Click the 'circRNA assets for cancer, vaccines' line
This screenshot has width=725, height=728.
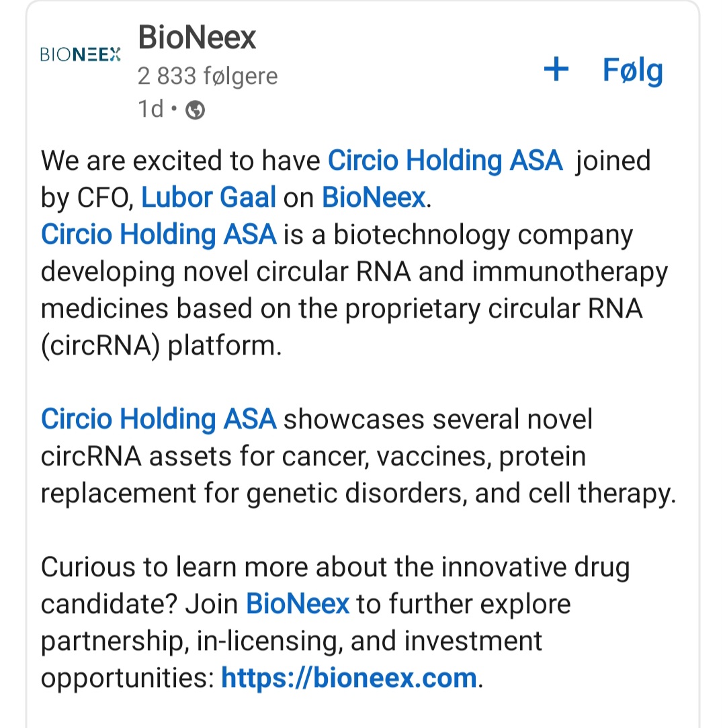314,457
